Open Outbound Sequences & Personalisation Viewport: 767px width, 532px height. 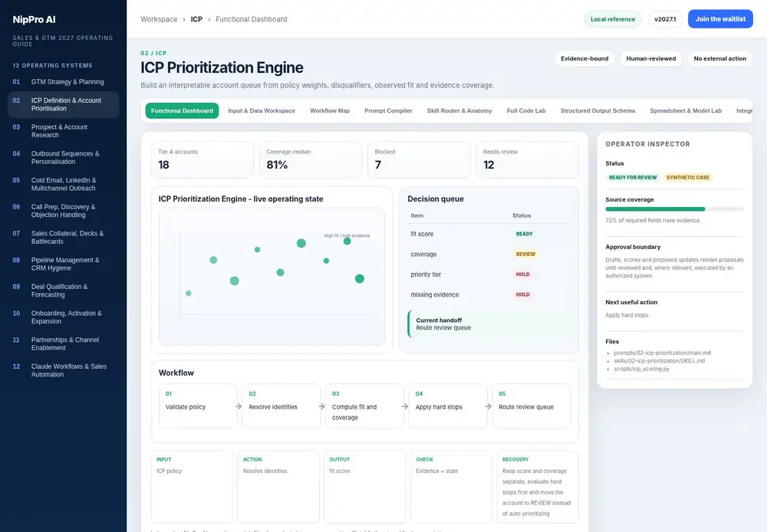[63, 157]
